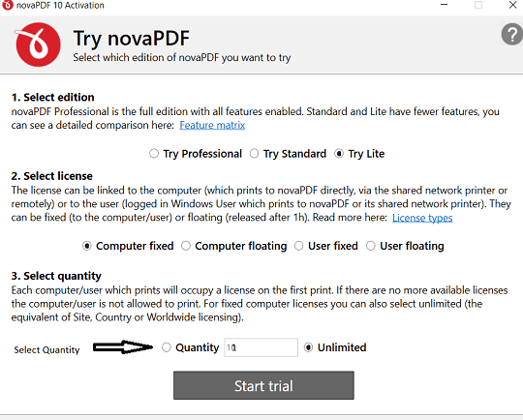Open the Feature matrix link
This screenshot has height=420, width=523.
[x=212, y=126]
